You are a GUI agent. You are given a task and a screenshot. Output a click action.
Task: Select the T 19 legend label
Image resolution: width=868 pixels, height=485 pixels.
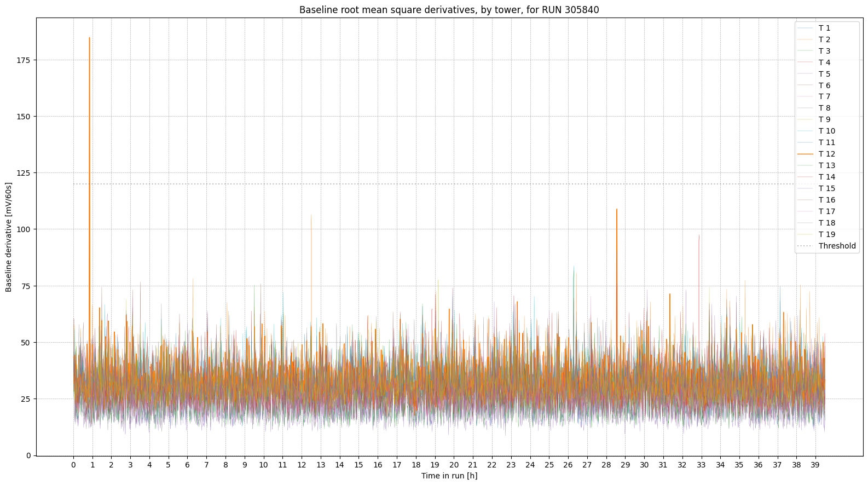pos(826,235)
